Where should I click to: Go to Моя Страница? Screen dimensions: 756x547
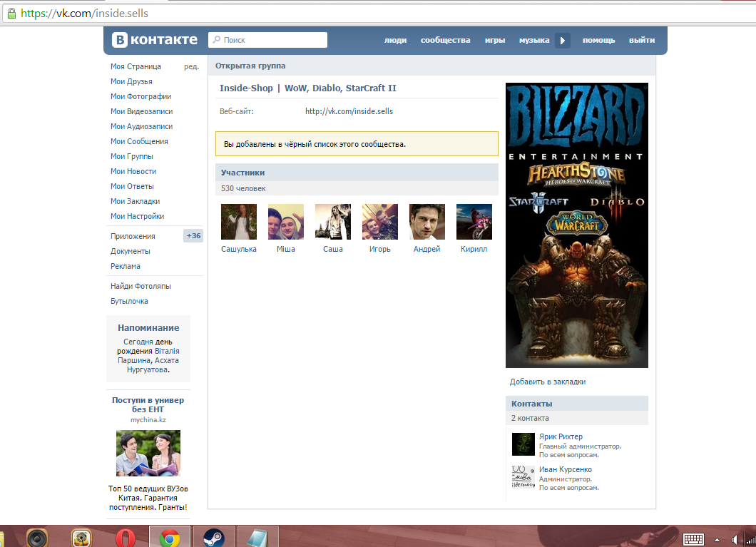pyautogui.click(x=136, y=66)
